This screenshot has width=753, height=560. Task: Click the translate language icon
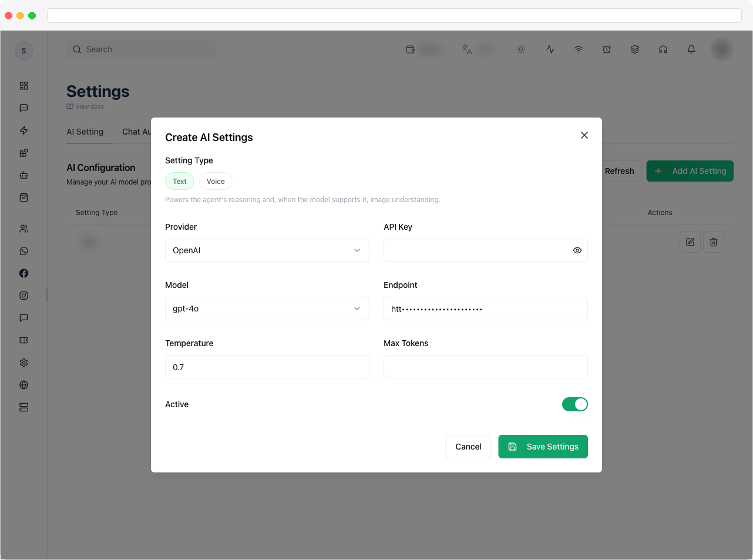(x=467, y=49)
